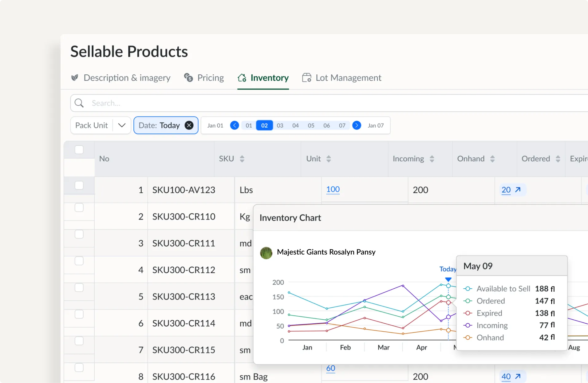
Task: Select all rows with the header checkbox
Action: click(79, 150)
